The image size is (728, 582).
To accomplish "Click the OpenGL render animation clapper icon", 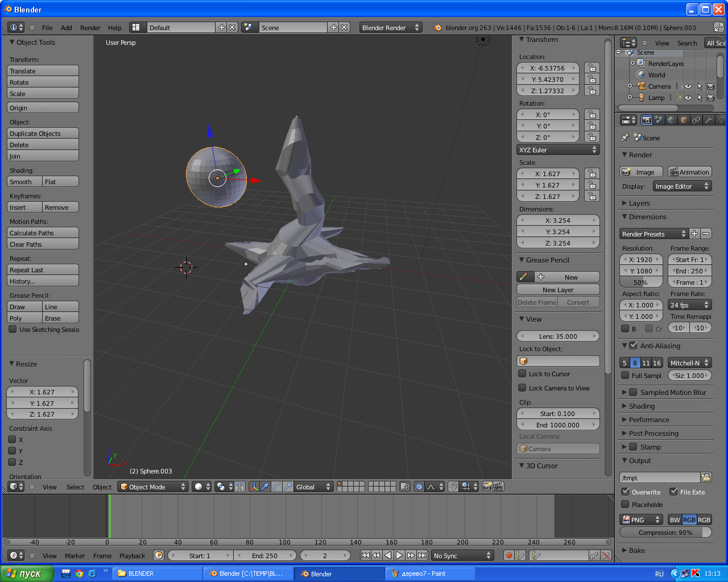I will click(498, 487).
